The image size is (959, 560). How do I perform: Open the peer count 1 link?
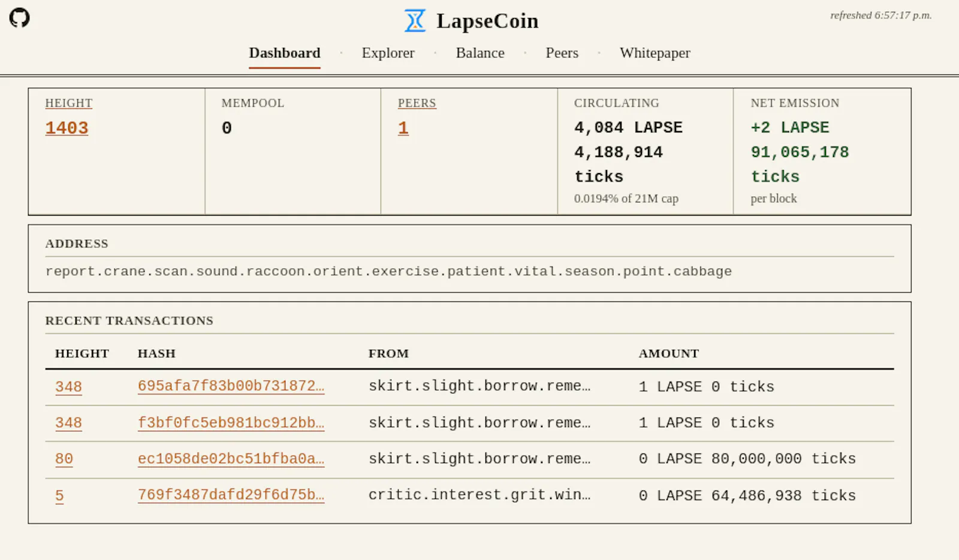[x=403, y=128]
